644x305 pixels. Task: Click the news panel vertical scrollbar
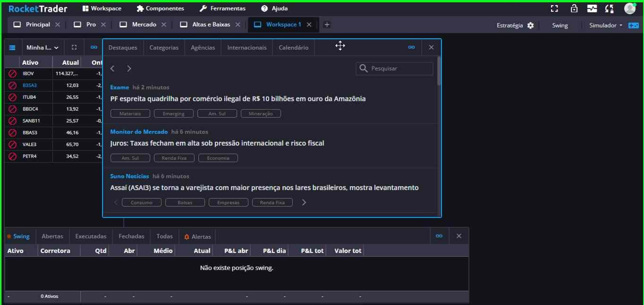pos(439,71)
